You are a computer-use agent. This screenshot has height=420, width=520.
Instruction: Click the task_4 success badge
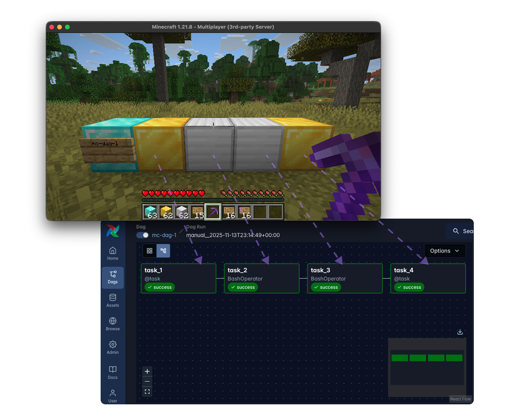[x=409, y=287]
